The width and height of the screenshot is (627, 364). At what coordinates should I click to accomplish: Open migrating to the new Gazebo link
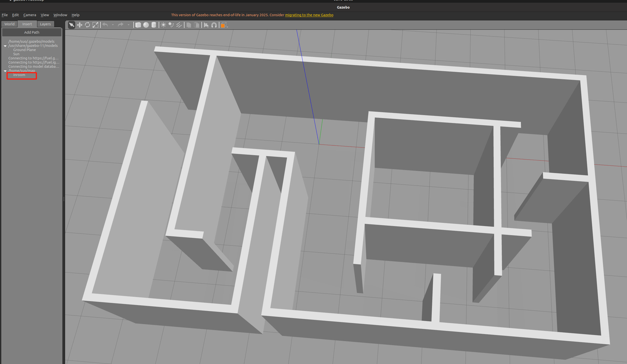click(x=309, y=15)
